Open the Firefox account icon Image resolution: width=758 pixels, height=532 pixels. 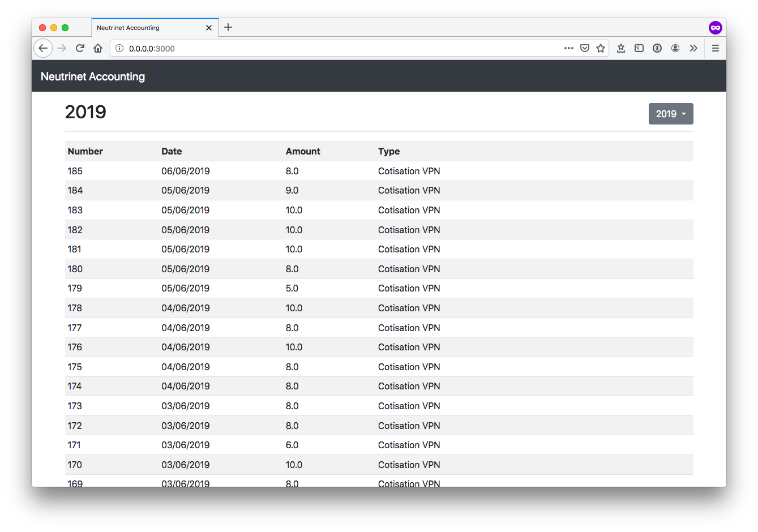(675, 48)
